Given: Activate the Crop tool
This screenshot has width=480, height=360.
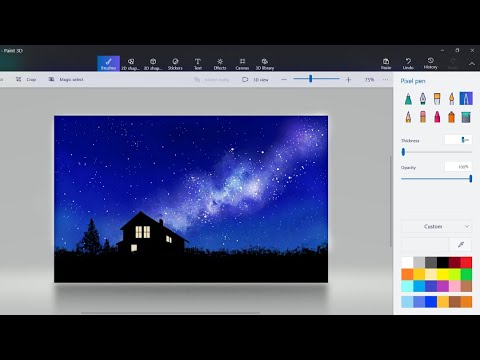Looking at the screenshot, I should pyautogui.click(x=26, y=79).
